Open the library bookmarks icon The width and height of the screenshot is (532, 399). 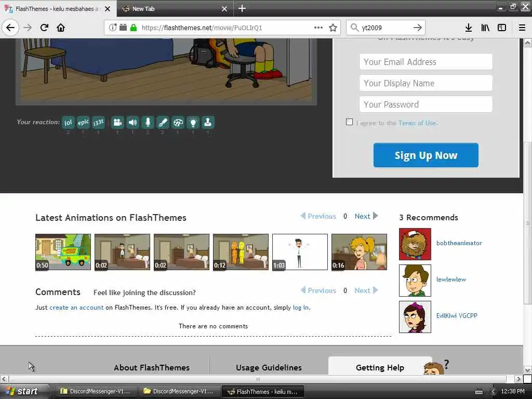click(485, 28)
